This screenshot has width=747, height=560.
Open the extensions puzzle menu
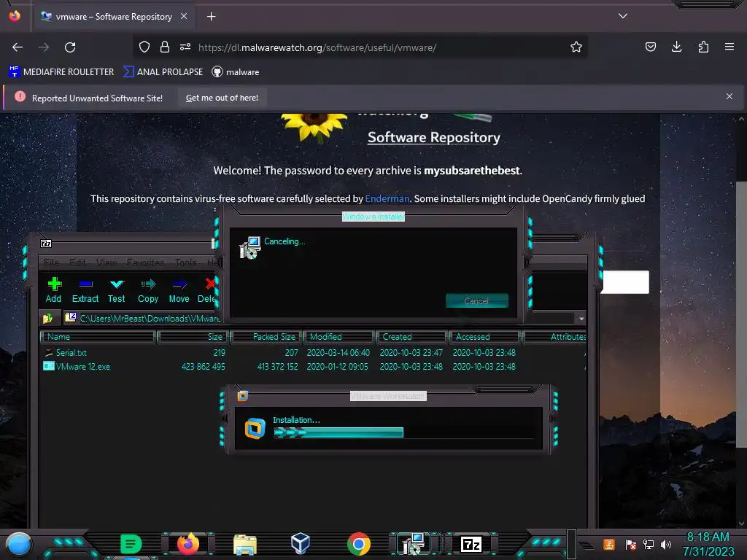tap(703, 47)
